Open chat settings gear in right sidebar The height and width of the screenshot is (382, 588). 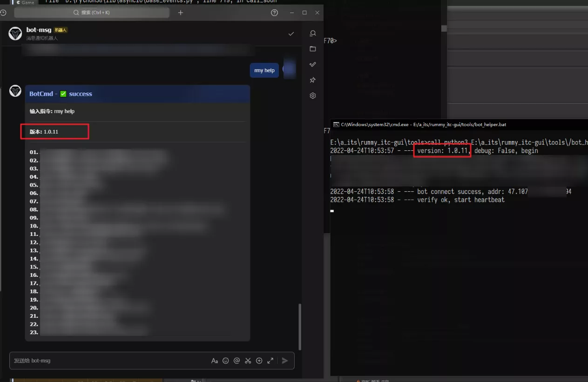tap(313, 95)
